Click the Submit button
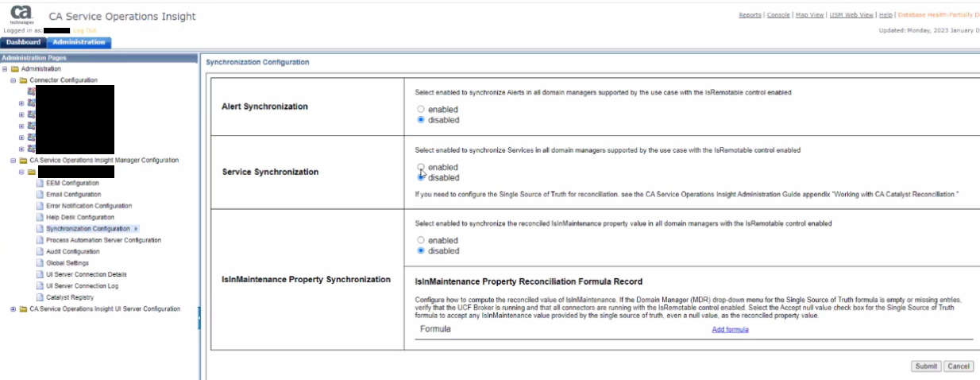980x380 pixels. click(x=926, y=366)
